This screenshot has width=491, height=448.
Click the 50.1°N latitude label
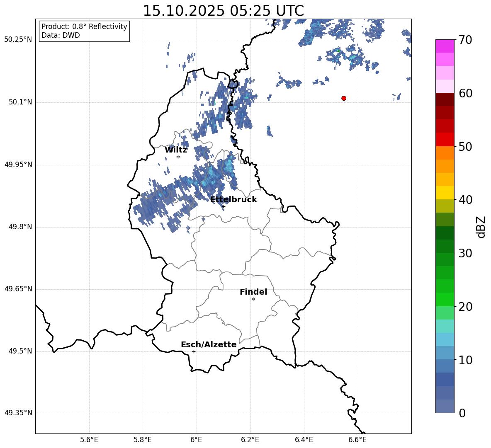point(20,102)
